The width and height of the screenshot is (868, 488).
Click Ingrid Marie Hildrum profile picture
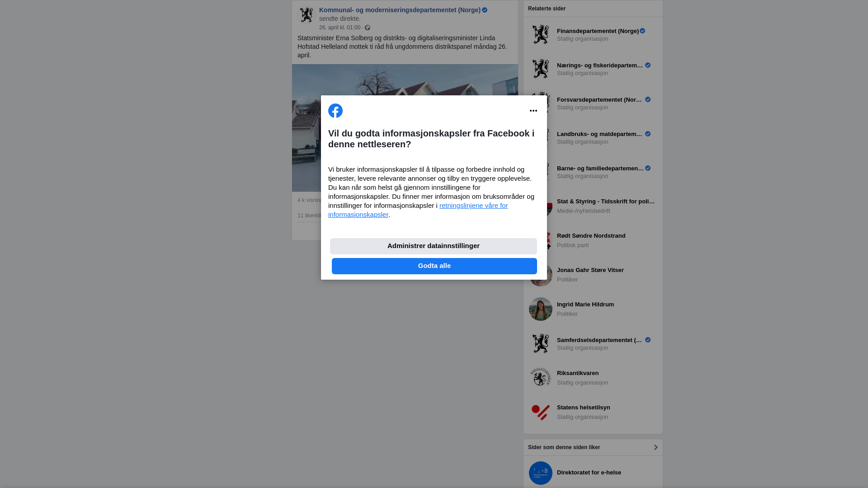541,309
